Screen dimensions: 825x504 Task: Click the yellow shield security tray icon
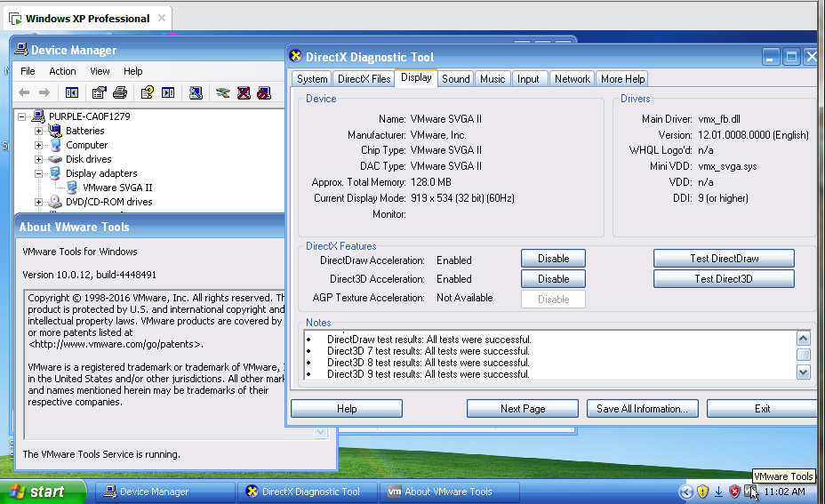702,492
